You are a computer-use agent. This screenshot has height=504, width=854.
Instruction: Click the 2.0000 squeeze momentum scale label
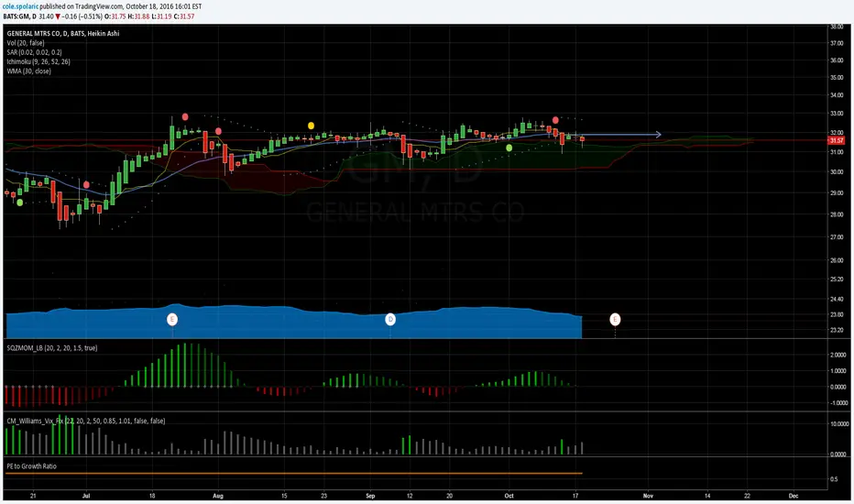[839, 355]
